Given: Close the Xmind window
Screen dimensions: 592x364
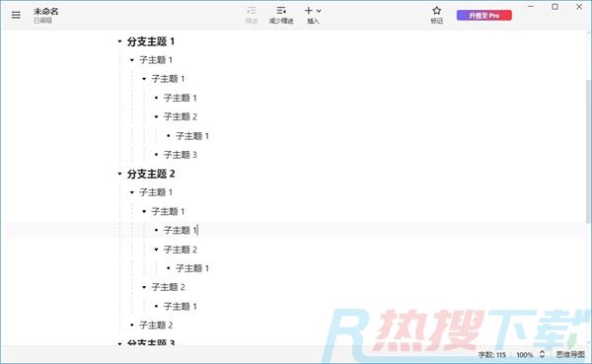Looking at the screenshot, I should [x=579, y=7].
